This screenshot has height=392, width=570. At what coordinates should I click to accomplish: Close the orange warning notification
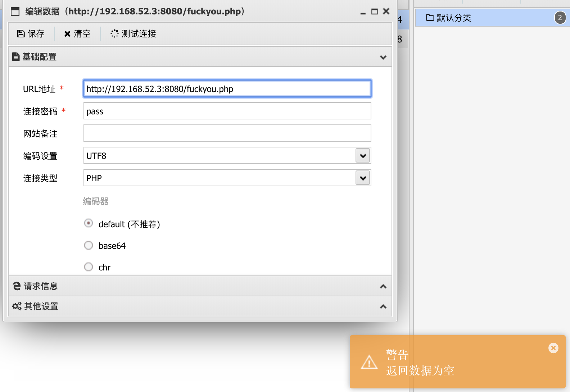coord(553,348)
